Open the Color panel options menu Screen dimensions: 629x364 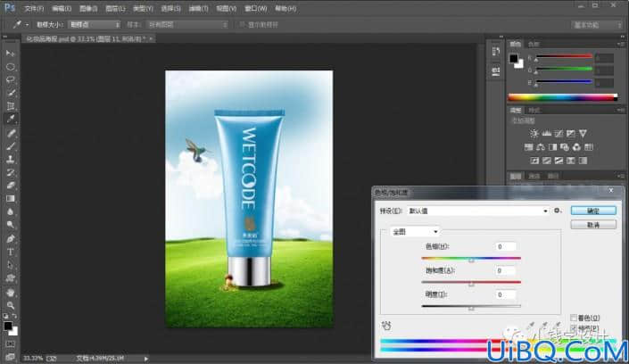[x=621, y=44]
